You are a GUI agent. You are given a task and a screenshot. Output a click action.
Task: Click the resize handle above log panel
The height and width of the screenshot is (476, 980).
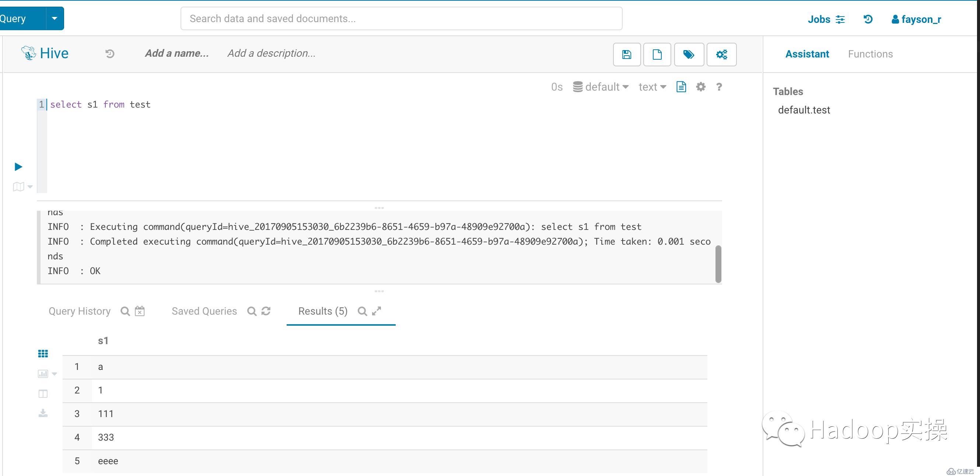click(379, 208)
